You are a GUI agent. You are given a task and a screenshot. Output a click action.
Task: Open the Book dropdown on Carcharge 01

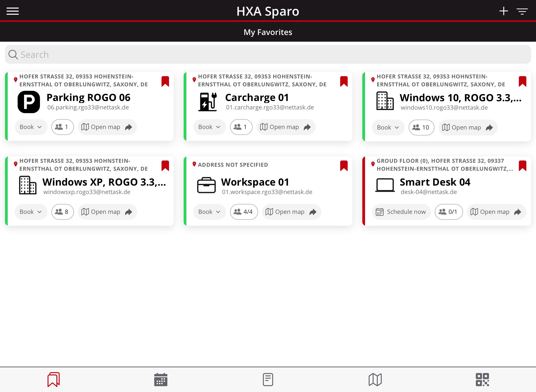[x=209, y=127]
